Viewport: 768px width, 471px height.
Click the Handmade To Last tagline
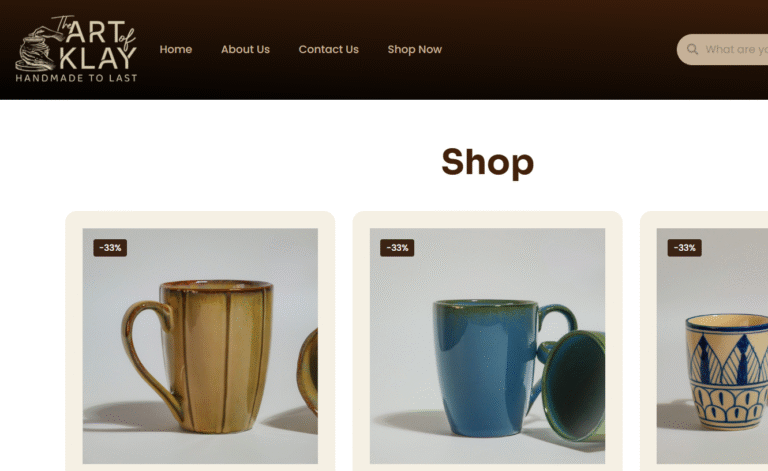coord(76,78)
